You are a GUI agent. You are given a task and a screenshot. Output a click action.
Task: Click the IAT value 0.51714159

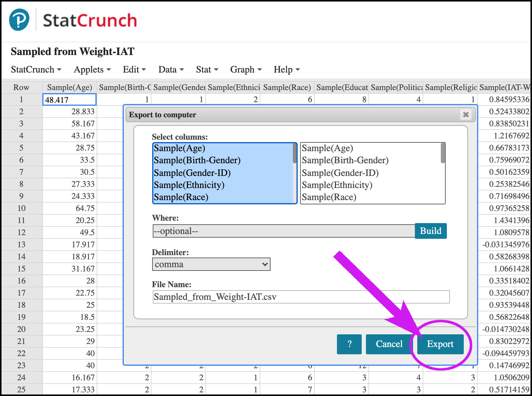click(x=504, y=390)
